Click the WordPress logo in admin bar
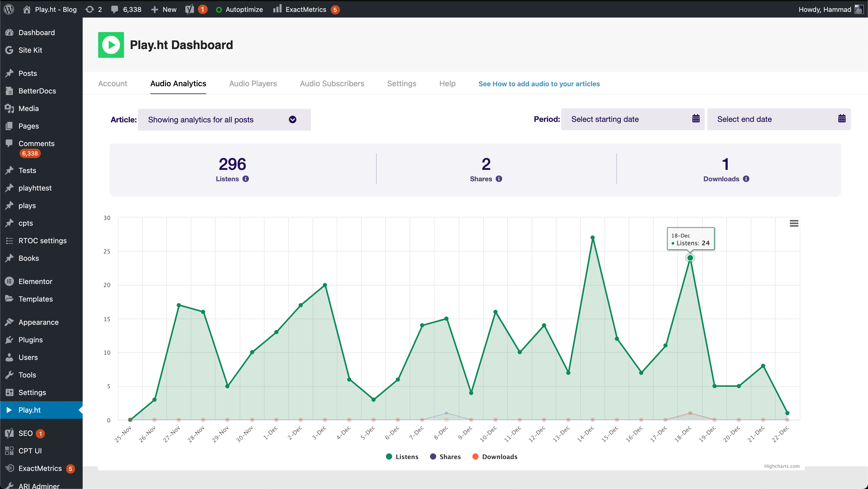Screen dimensions: 868x489 coord(9,9)
